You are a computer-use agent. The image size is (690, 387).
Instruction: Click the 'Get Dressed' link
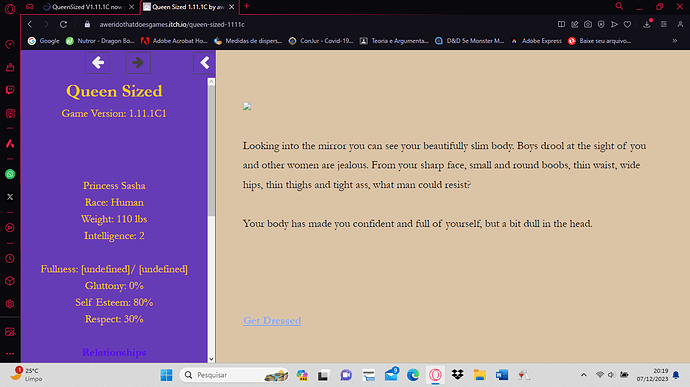point(272,321)
